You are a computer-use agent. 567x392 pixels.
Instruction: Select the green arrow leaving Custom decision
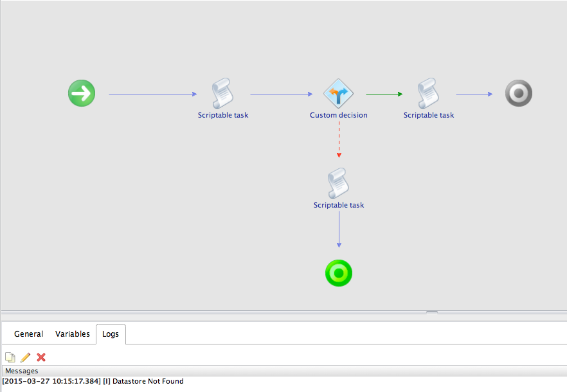tap(384, 94)
